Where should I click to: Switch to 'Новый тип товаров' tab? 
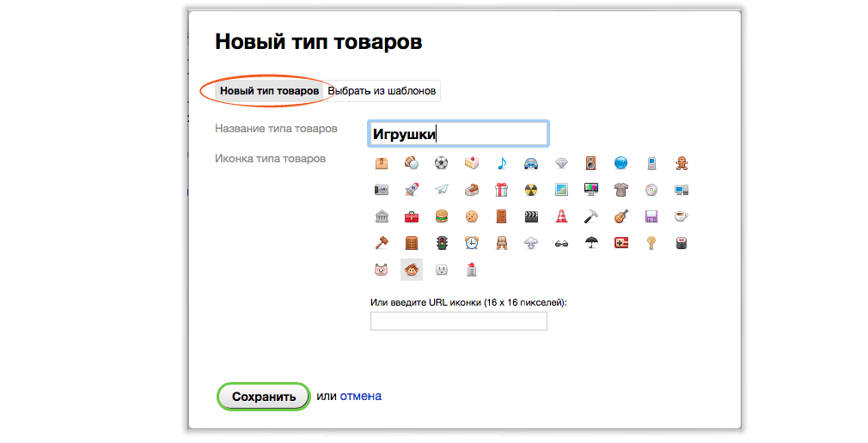269,91
